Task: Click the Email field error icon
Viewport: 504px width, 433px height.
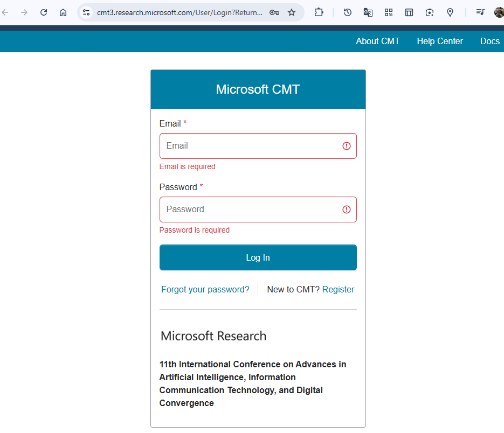Action: coord(347,146)
